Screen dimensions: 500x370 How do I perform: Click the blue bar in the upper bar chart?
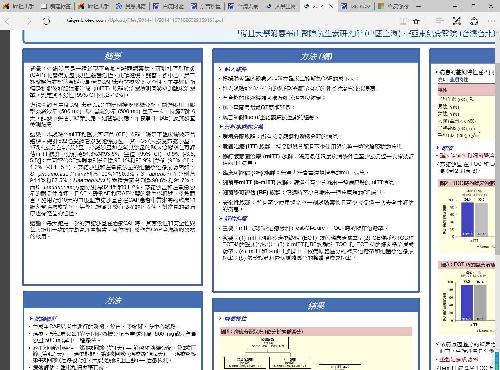pyautogui.click(x=467, y=219)
